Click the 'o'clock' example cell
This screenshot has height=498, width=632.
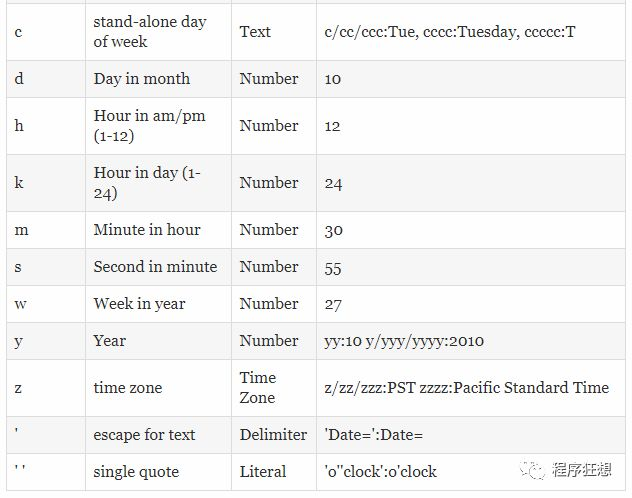click(x=471, y=472)
